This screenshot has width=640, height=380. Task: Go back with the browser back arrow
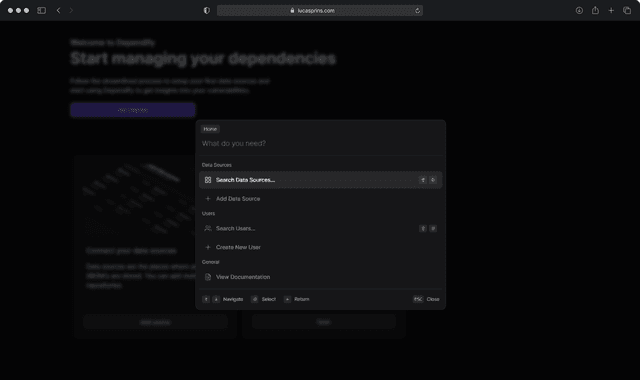(x=58, y=11)
